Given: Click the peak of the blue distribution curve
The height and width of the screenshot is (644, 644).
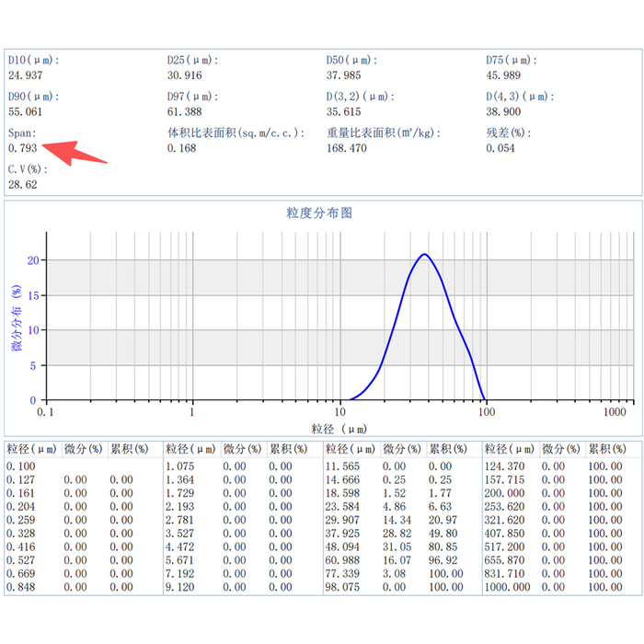Looking at the screenshot, I should 424,254.
